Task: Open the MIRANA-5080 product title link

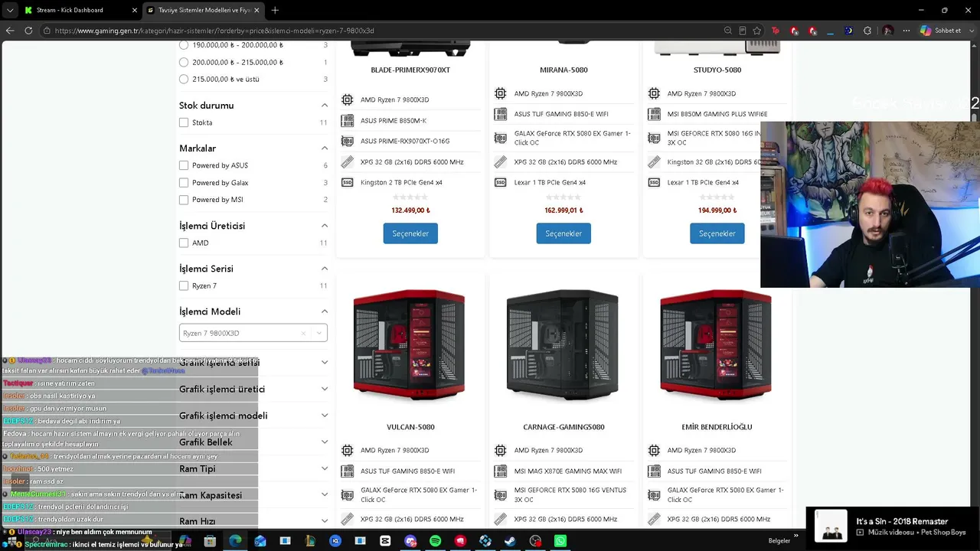Action: click(x=563, y=70)
